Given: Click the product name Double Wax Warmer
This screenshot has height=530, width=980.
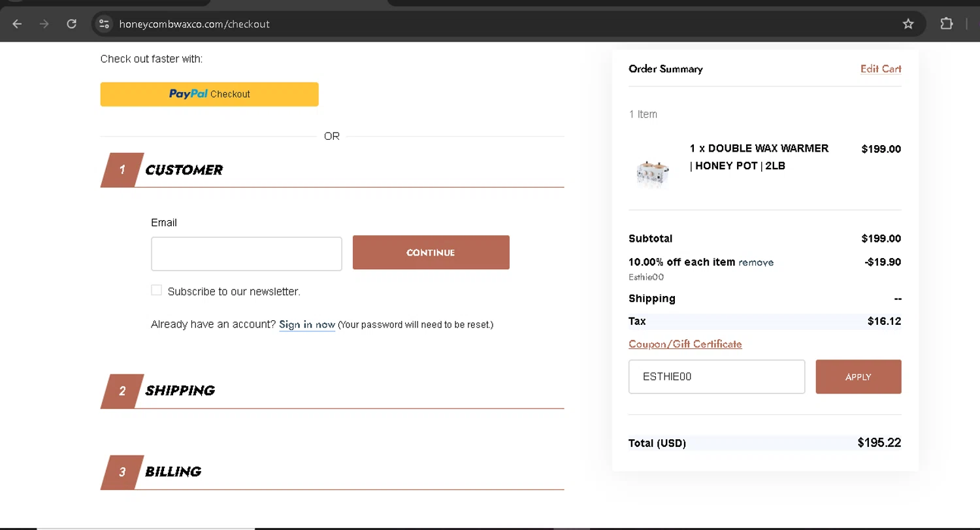Looking at the screenshot, I should [x=759, y=157].
